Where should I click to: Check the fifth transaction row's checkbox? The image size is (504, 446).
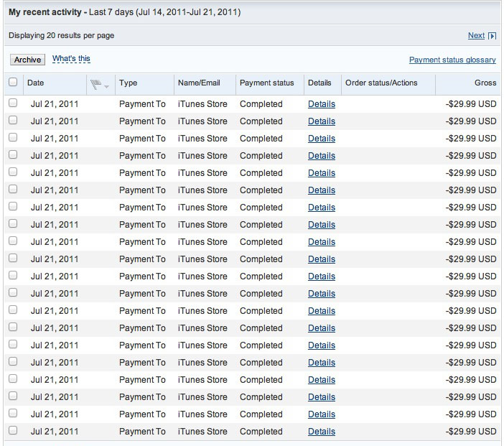pyautogui.click(x=13, y=172)
